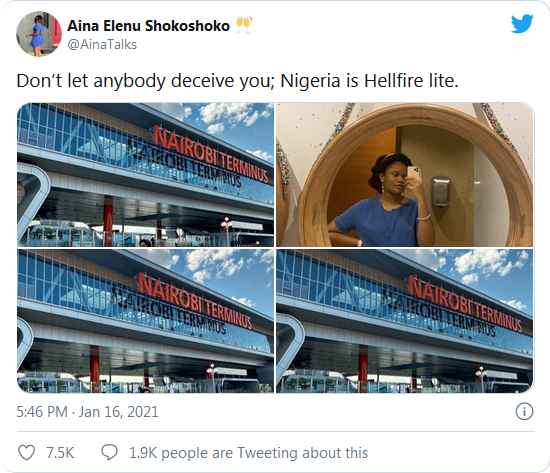Click tweet text about Hellfire lite
550x473 pixels.
tap(237, 81)
